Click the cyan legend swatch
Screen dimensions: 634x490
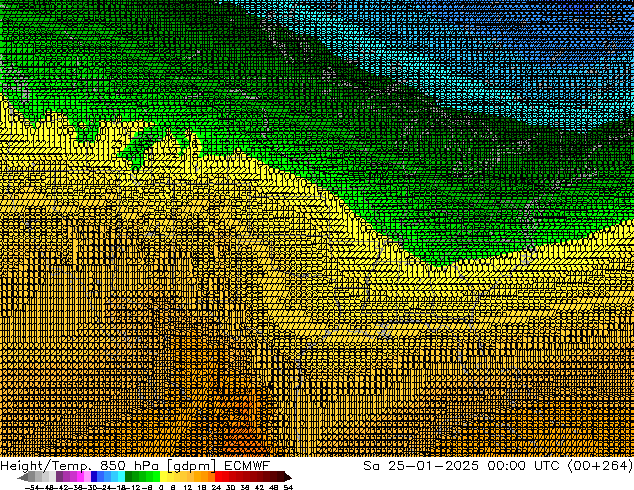click(121, 476)
